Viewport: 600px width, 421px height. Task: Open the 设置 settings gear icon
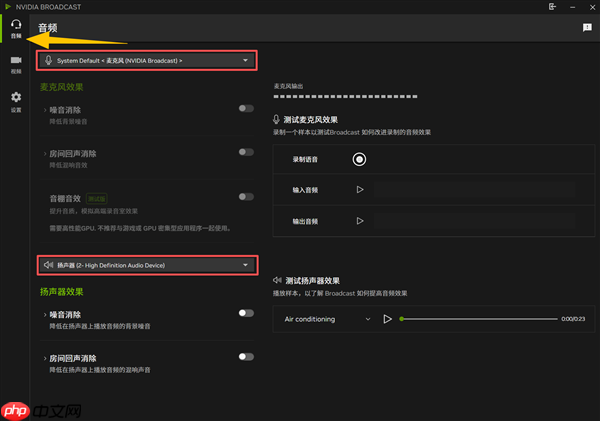[15, 100]
